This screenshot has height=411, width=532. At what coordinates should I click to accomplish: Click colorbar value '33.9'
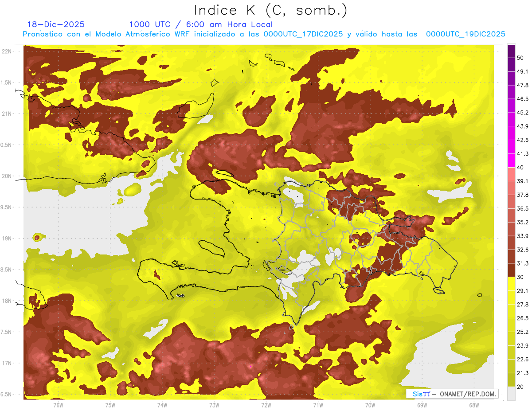tap(522, 236)
